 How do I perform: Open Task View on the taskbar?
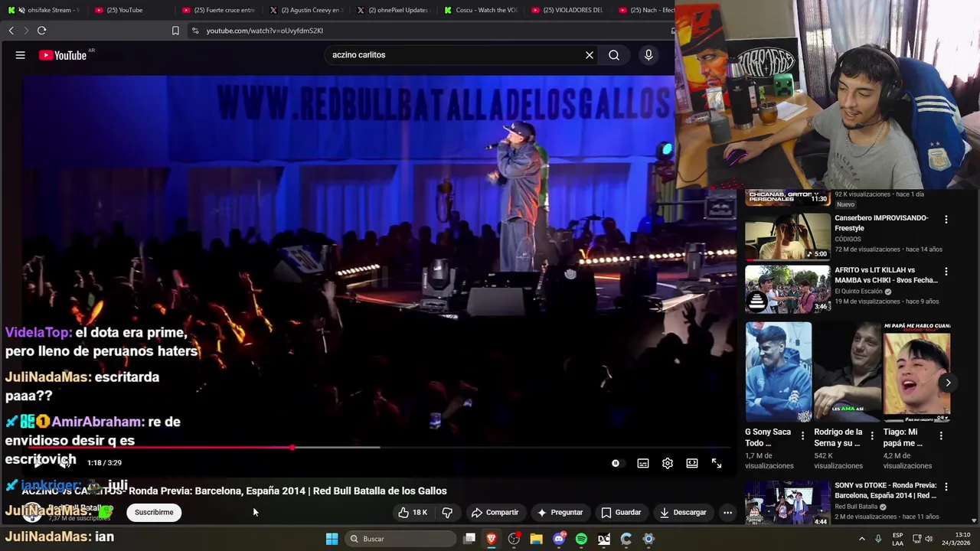(x=469, y=539)
